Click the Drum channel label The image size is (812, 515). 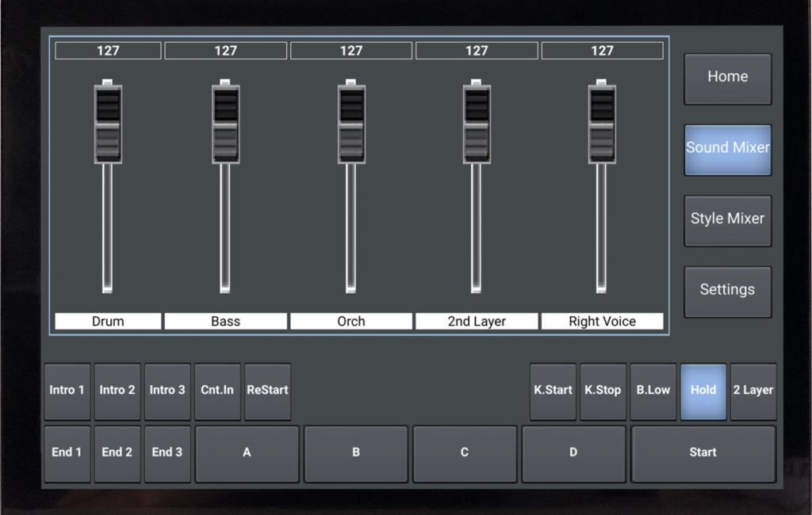108,322
